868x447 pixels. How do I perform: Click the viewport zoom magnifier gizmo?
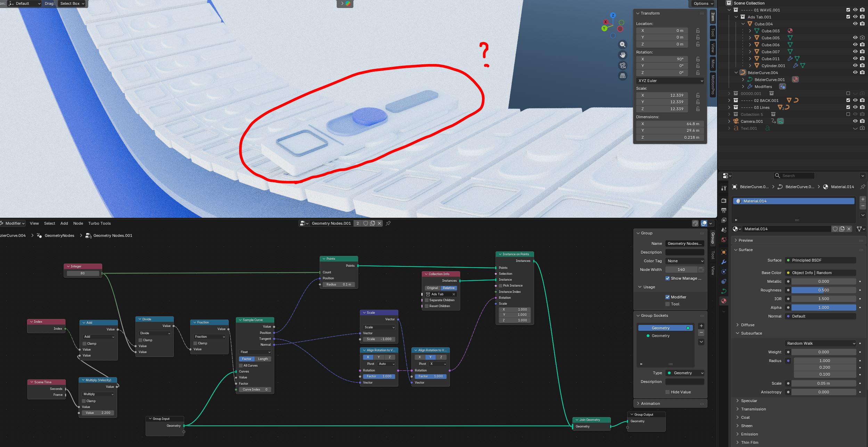tap(622, 45)
